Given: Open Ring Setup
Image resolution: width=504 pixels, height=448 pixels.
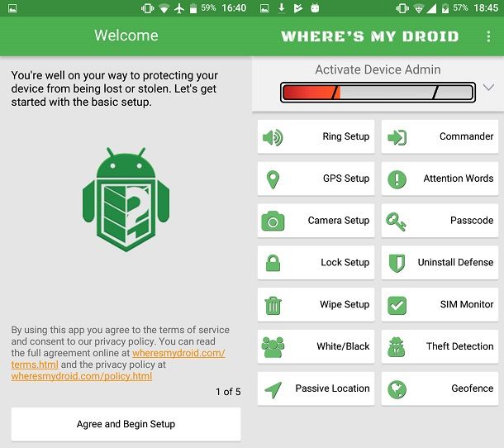Looking at the screenshot, I should pyautogui.click(x=316, y=136).
